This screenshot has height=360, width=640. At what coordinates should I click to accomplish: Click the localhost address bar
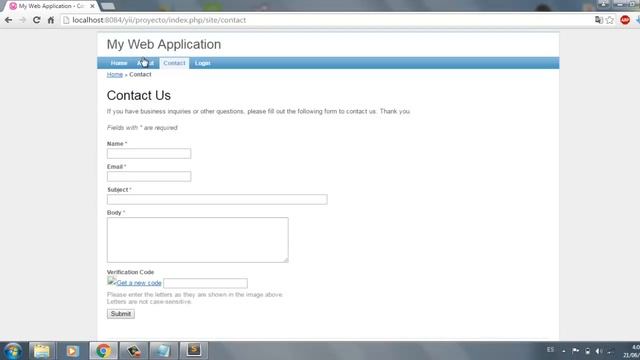point(327,20)
